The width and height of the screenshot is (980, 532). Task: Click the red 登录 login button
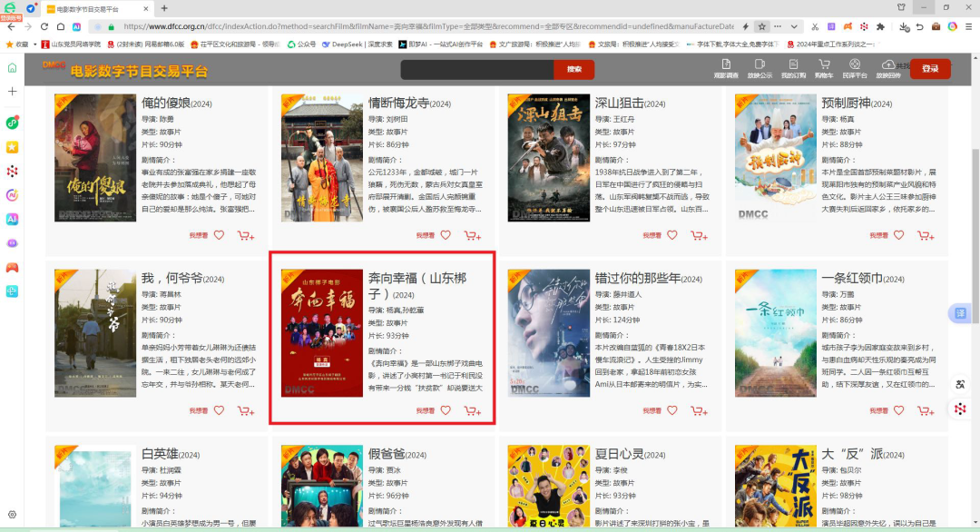tap(930, 69)
